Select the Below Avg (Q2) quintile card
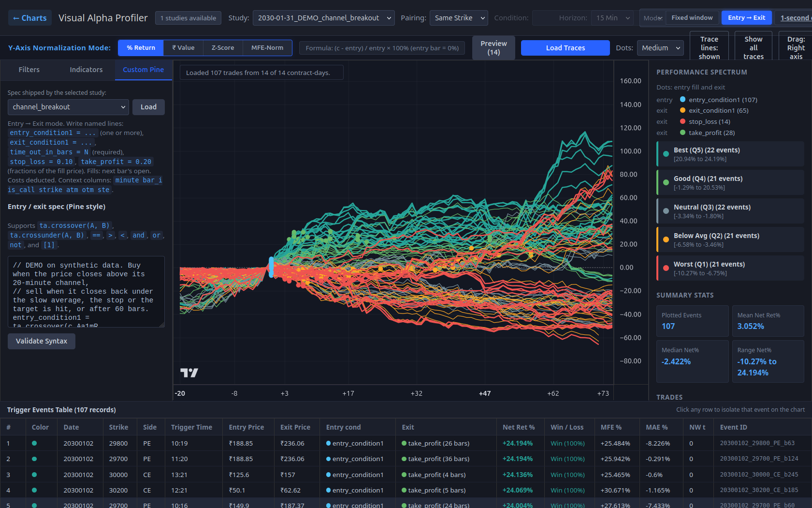The height and width of the screenshot is (508, 812). [x=730, y=240]
